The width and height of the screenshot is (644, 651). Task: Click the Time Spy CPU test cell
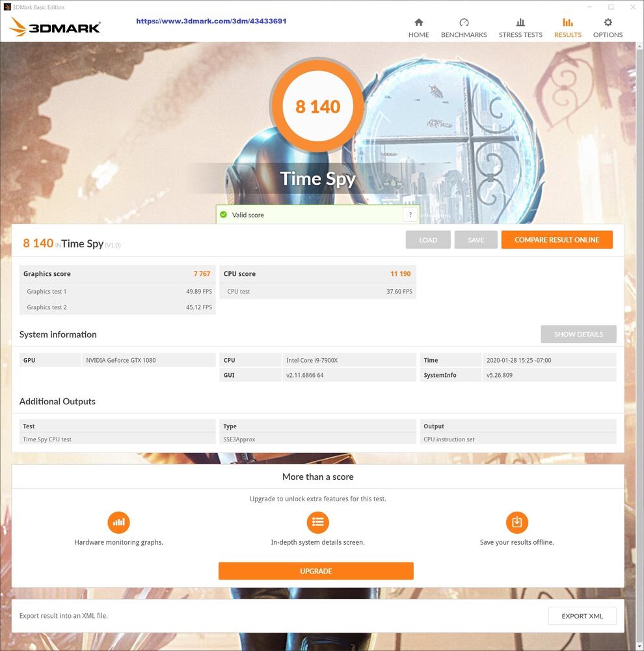tap(118, 439)
